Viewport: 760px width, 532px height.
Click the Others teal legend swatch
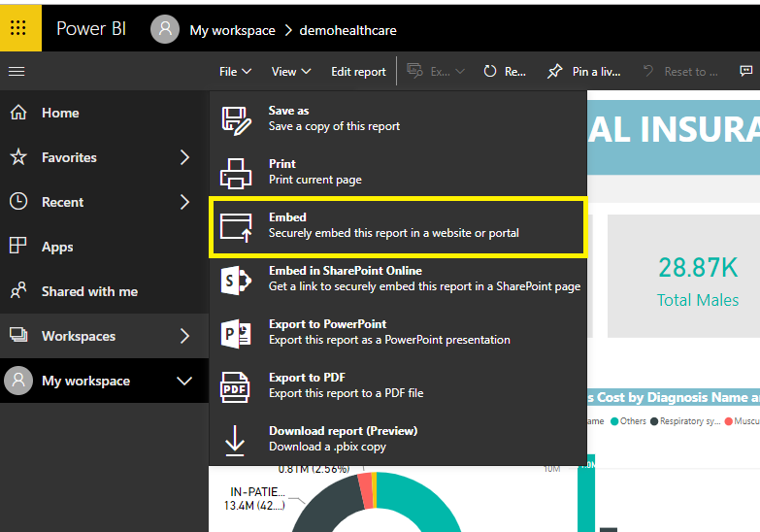point(614,421)
